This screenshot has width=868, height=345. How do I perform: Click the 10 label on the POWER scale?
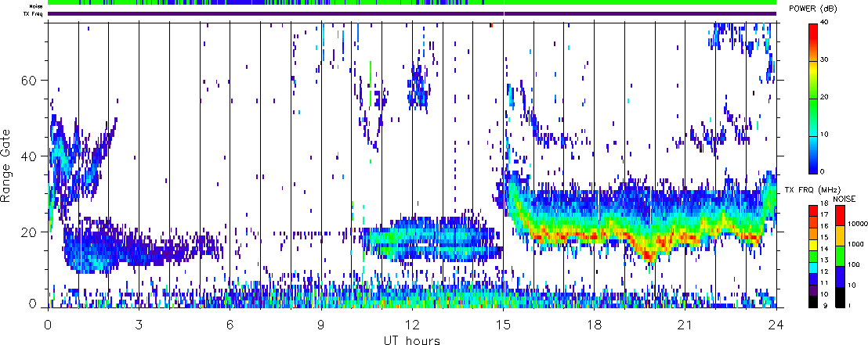[x=825, y=135]
